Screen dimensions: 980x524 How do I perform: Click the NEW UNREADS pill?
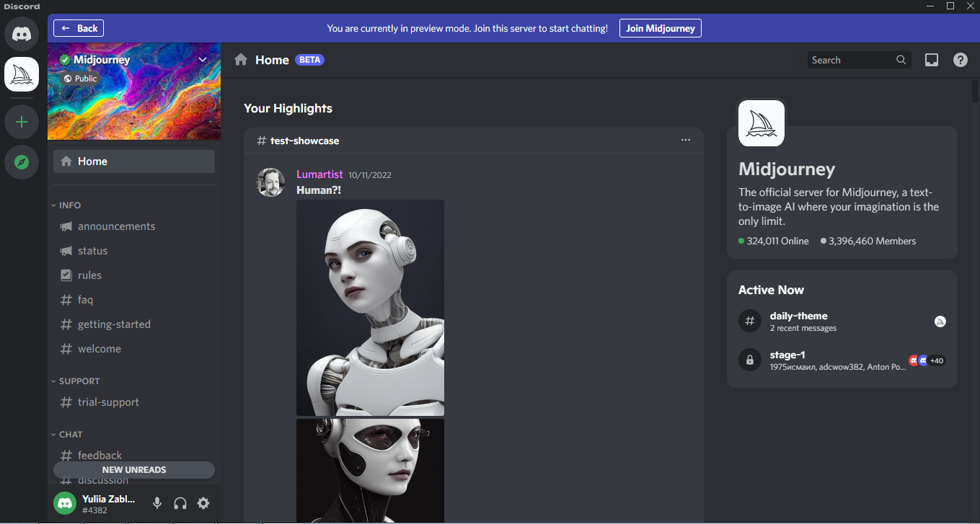[x=134, y=470]
